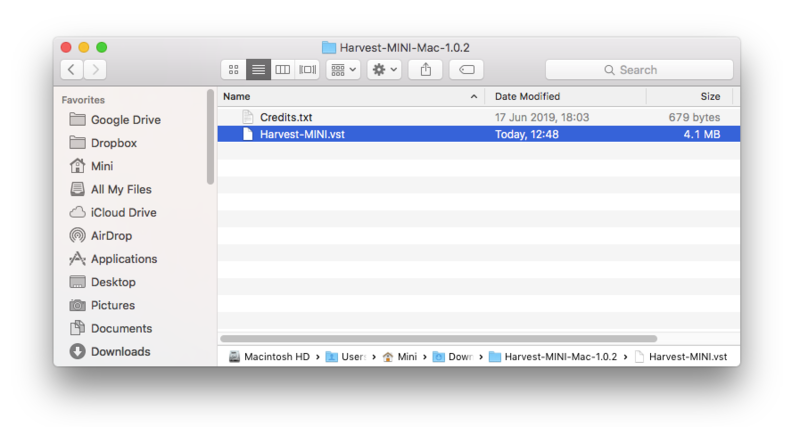Click Users folder in path bar

point(346,357)
